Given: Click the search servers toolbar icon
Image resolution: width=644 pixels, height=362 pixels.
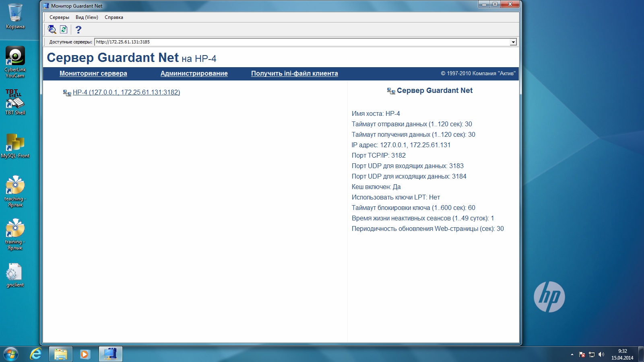Looking at the screenshot, I should pos(52,29).
